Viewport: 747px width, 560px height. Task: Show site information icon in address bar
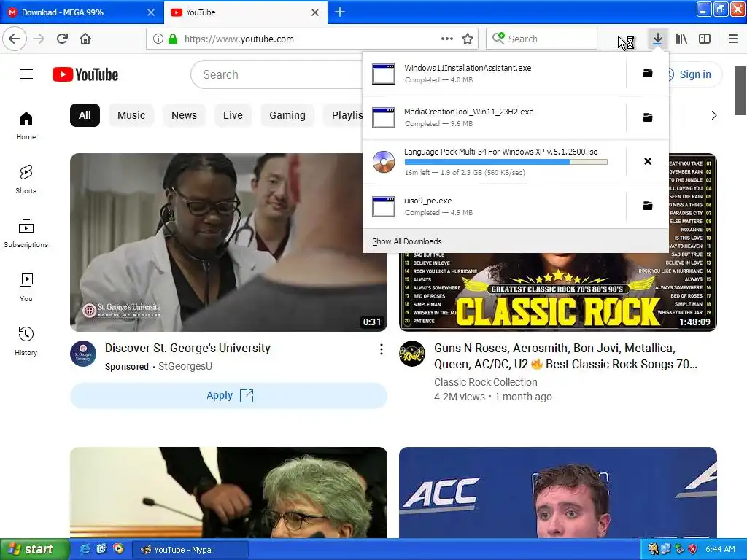coord(158,39)
